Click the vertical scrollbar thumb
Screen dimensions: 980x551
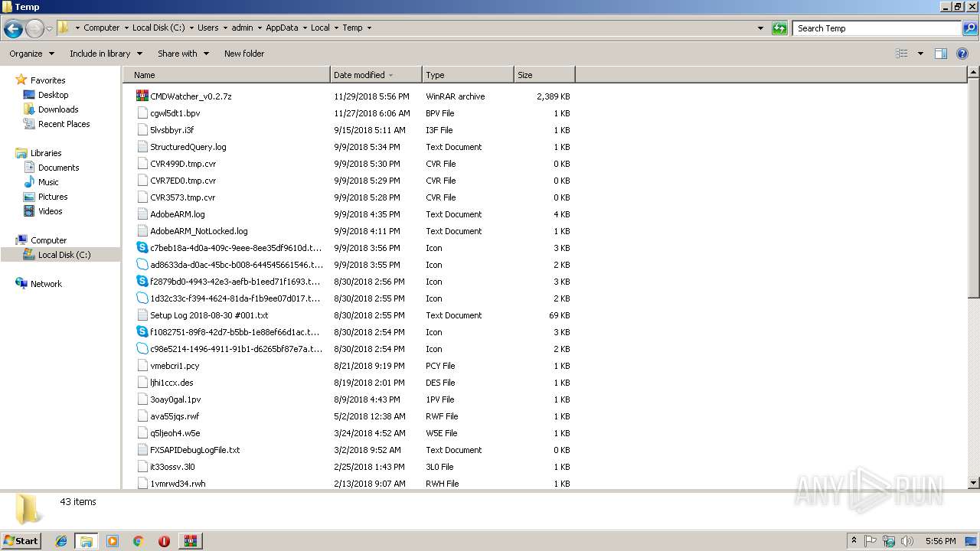(x=973, y=188)
